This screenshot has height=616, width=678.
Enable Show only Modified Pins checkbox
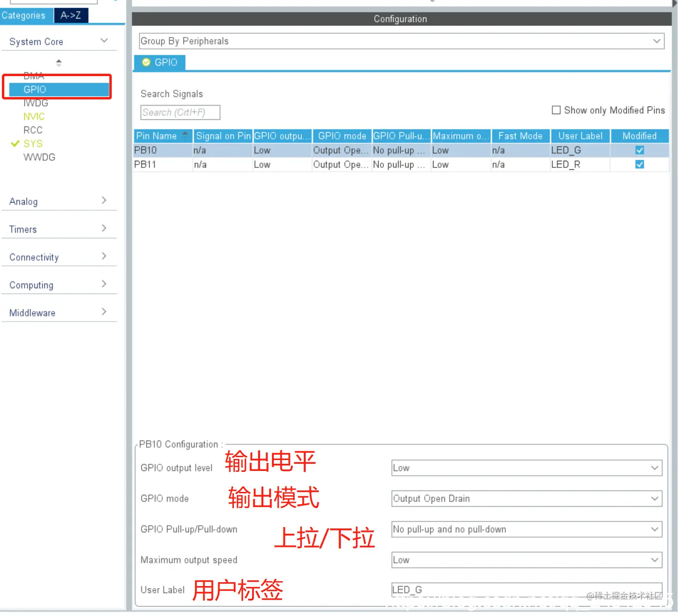[556, 110]
